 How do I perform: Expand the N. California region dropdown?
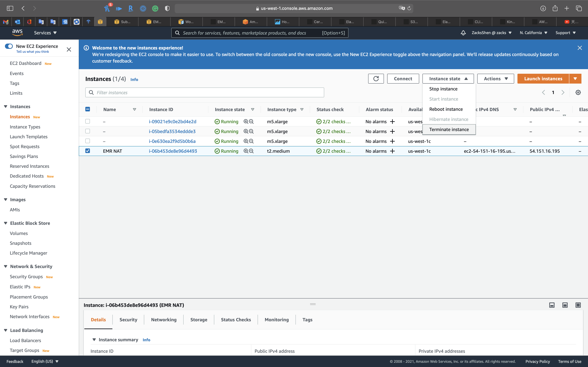pyautogui.click(x=533, y=33)
